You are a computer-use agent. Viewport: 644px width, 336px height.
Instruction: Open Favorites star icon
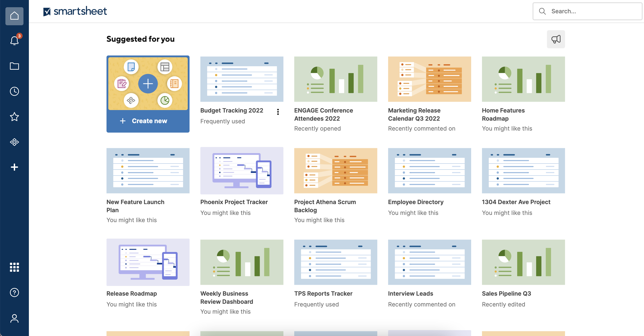(x=14, y=116)
